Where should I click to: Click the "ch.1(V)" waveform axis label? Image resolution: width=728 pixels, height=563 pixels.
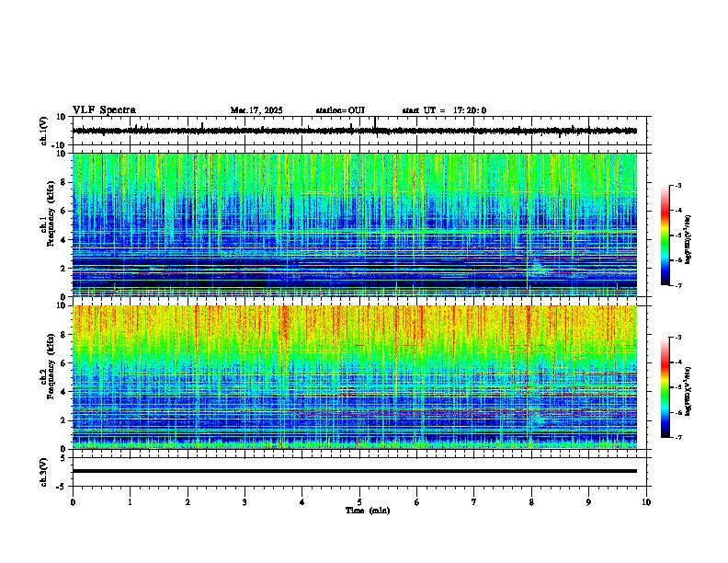click(43, 131)
